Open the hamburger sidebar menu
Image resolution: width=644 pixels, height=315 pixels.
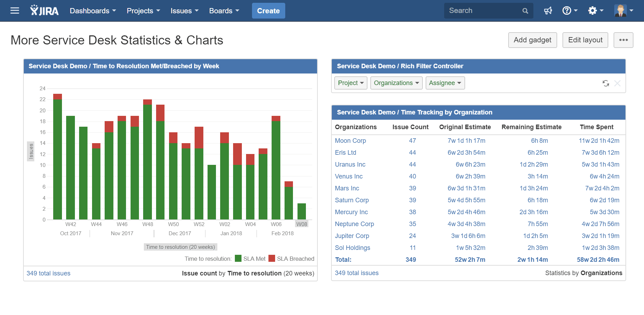click(x=15, y=10)
